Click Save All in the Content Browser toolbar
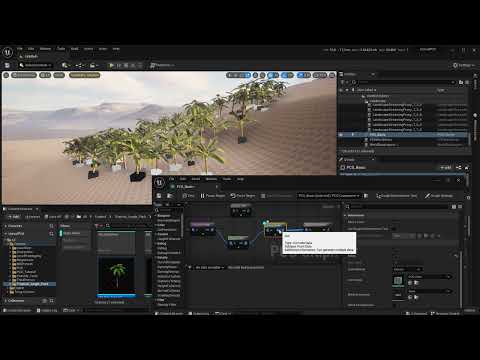 (53, 217)
